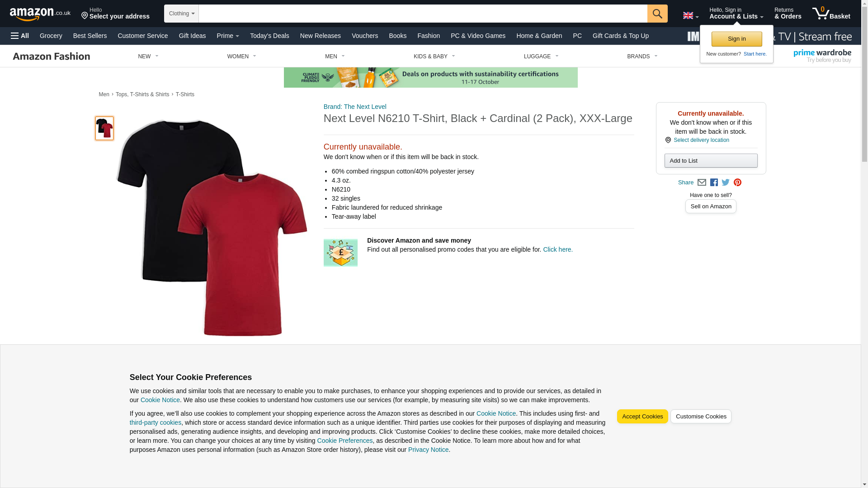Click the search magnifier button
The height and width of the screenshot is (488, 868).
tap(657, 14)
